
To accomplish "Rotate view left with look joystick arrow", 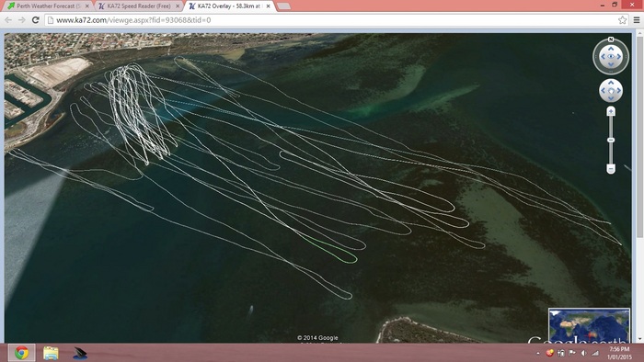I will (603, 57).
